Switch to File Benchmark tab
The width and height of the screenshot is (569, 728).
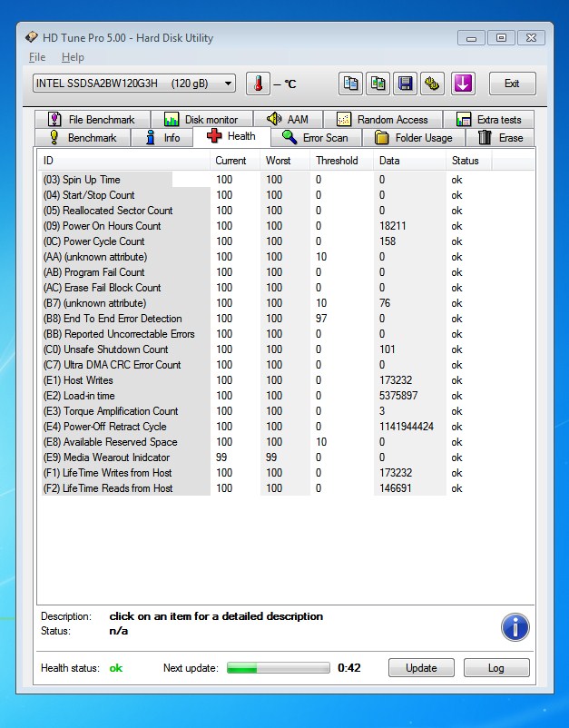tap(93, 119)
